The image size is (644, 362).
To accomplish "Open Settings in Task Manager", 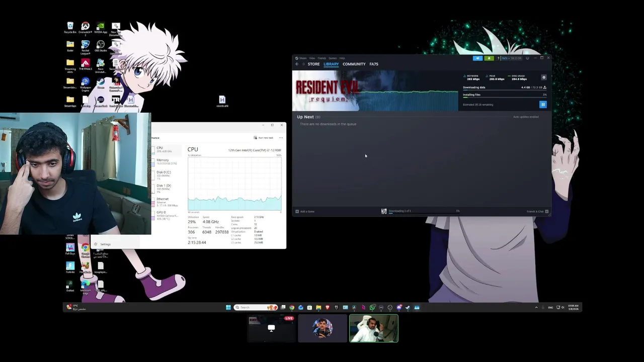I will tap(103, 244).
